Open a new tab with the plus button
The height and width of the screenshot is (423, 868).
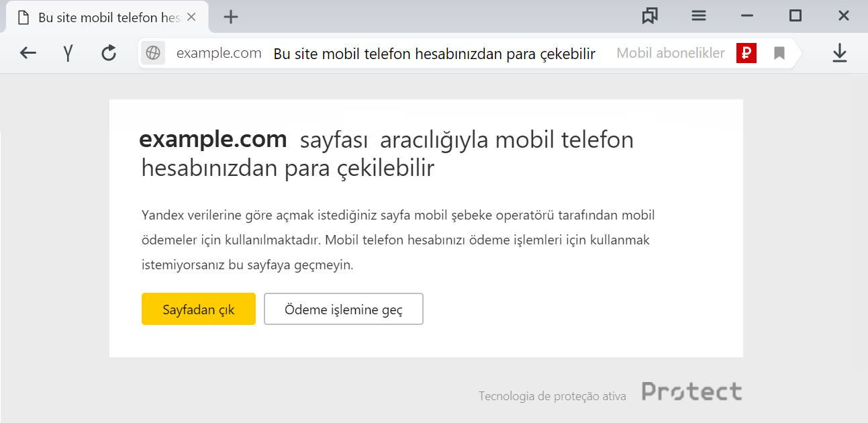pyautogui.click(x=231, y=17)
